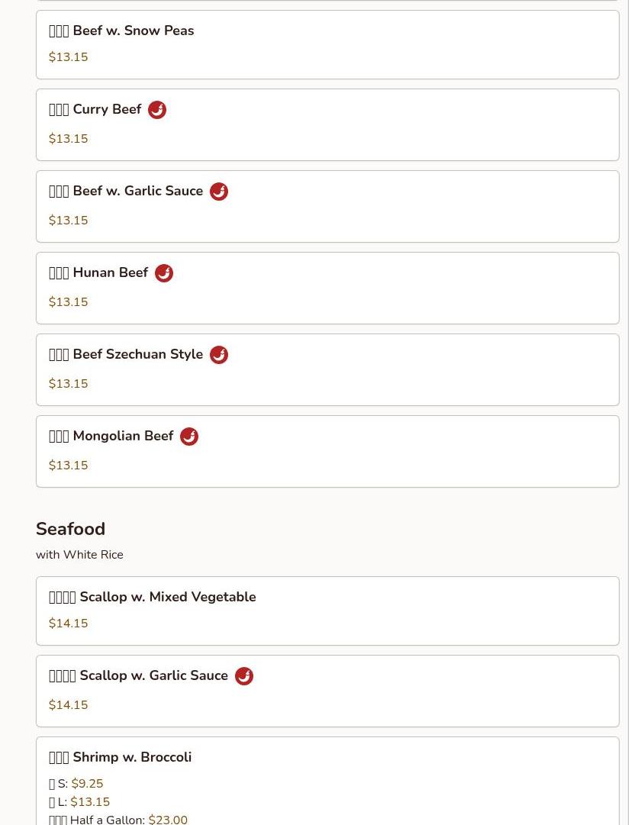Click Shrimp w. Broccoli small $9.25 price
Screen dimensions: 644x825
[87, 784]
